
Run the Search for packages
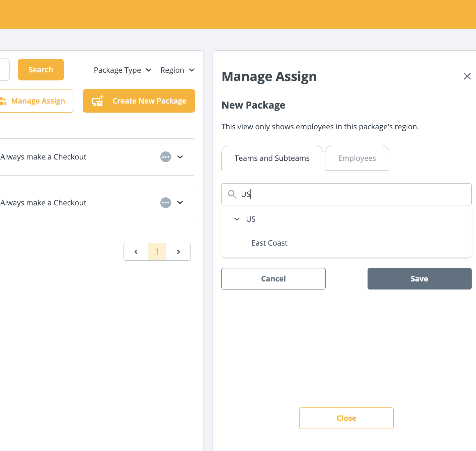pos(41,70)
